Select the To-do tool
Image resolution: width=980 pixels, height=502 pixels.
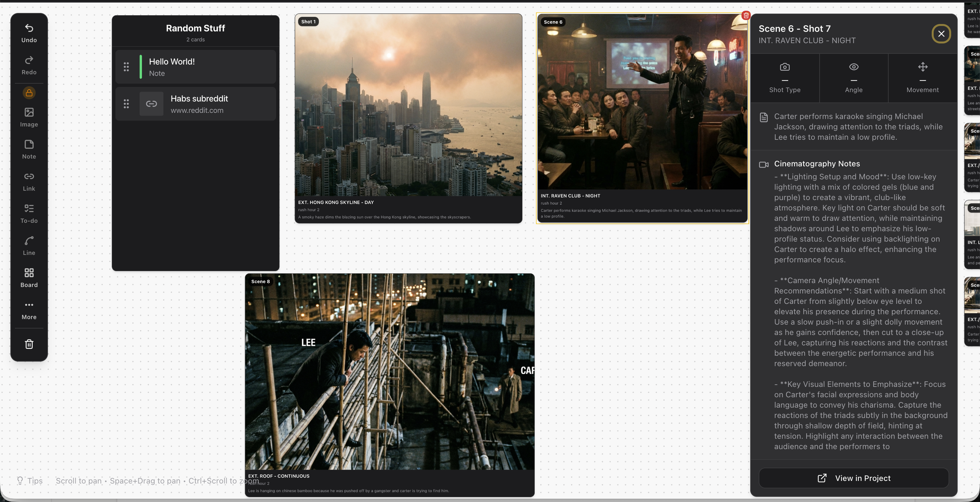click(29, 214)
